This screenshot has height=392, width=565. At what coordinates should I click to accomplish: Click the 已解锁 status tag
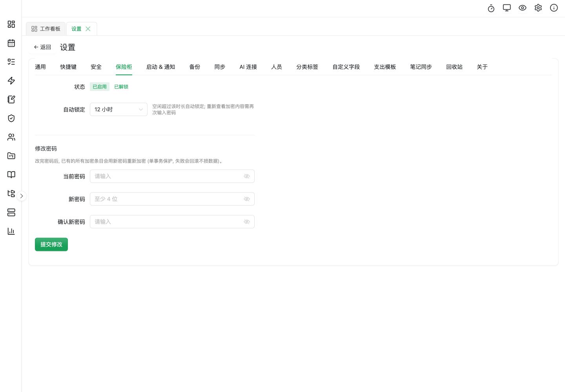tap(121, 87)
